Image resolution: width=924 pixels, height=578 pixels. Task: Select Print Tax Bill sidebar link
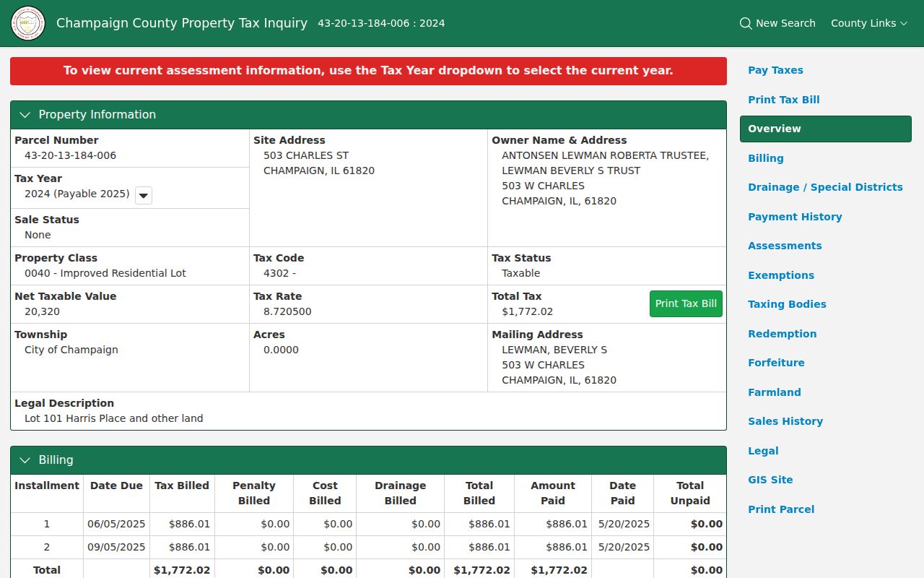coord(784,100)
